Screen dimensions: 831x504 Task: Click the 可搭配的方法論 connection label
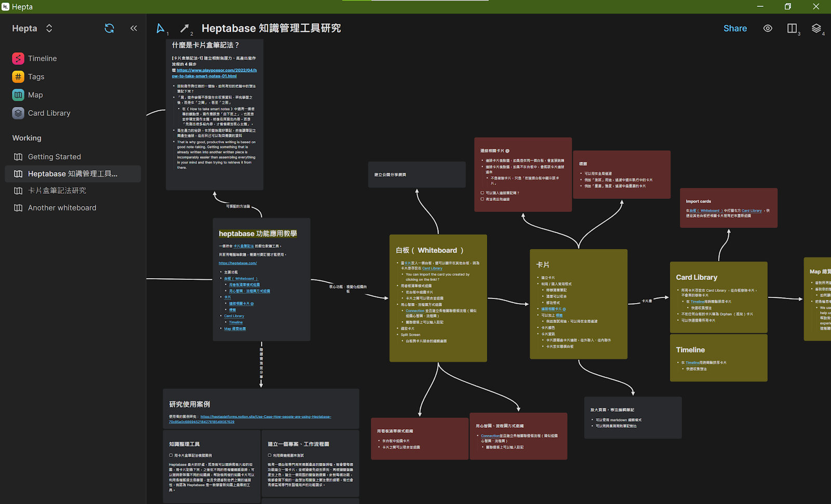tap(238, 206)
